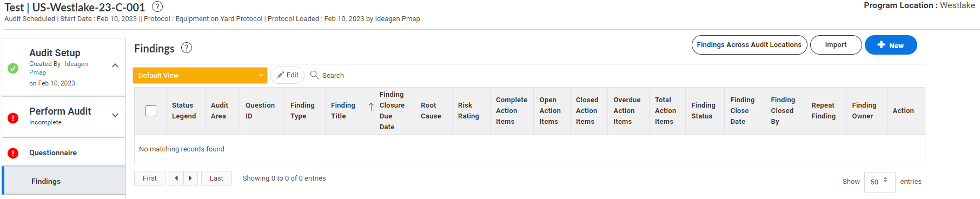Tick the select-all checkbox in table header
980x199 pixels.
pos(151,111)
